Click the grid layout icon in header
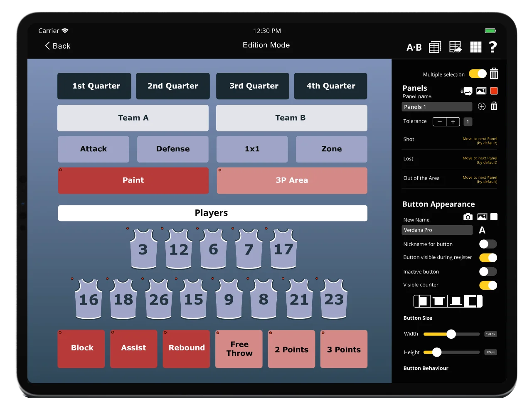Screen dimensions: 532x409 (x=475, y=47)
